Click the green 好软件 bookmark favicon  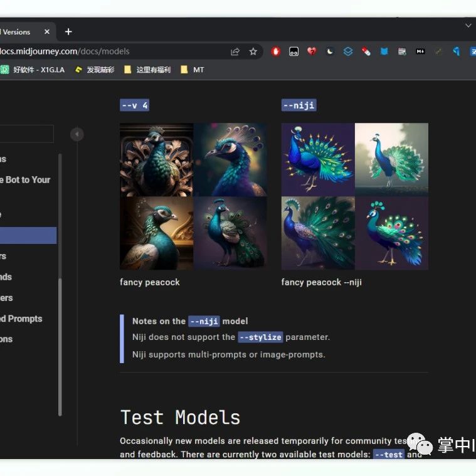point(5,70)
